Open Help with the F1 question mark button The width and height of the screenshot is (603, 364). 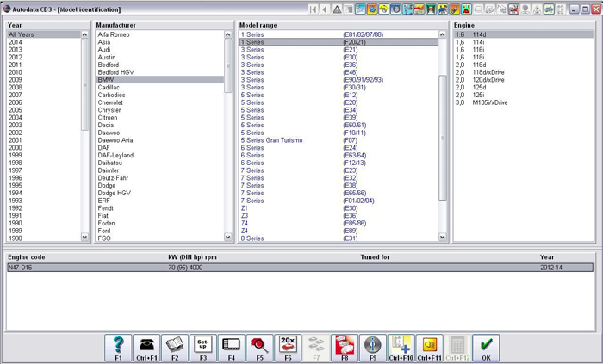(119, 348)
